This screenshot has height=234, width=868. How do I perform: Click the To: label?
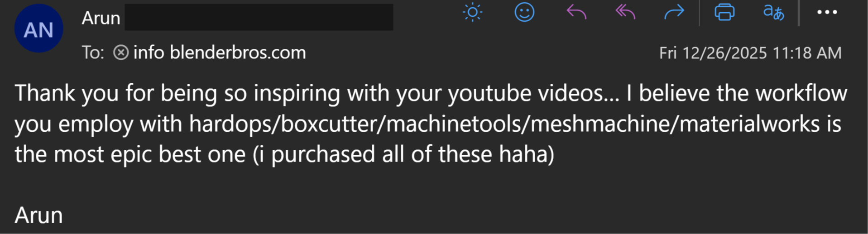tap(93, 53)
